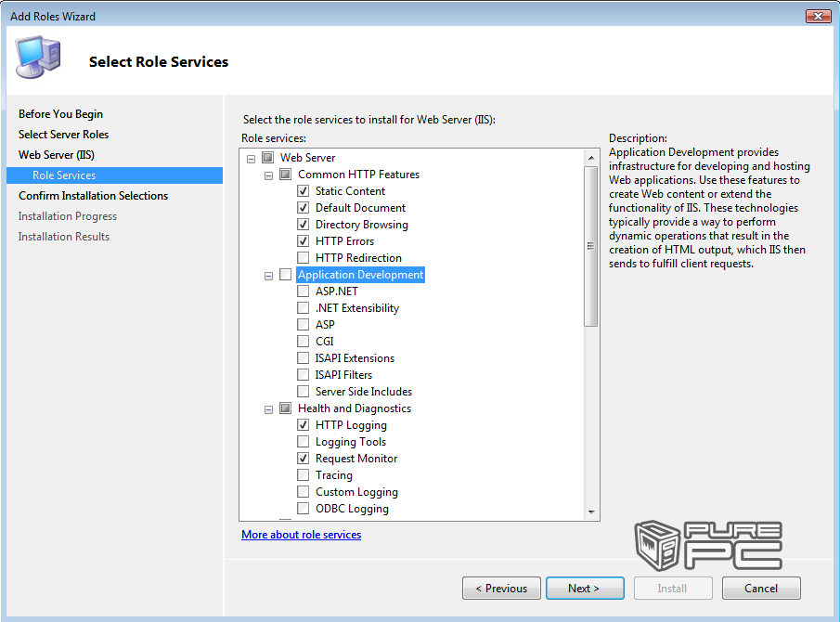Collapse the Application Development node

(x=268, y=276)
